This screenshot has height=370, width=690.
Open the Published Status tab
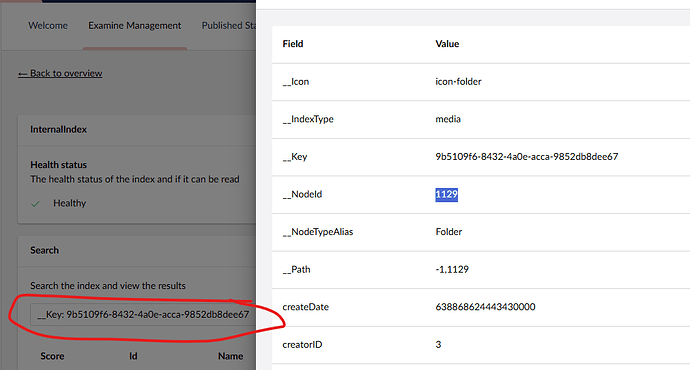[228, 26]
